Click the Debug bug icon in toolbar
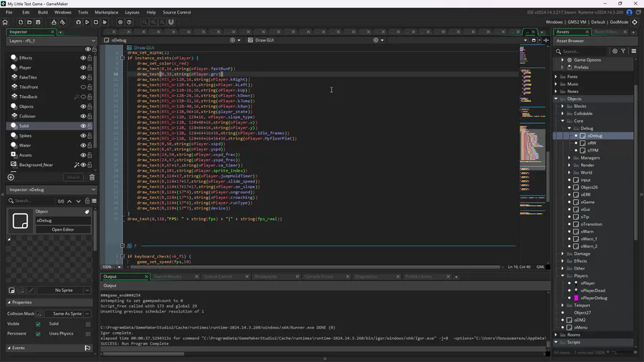This screenshot has width=644, height=362. pos(78,22)
